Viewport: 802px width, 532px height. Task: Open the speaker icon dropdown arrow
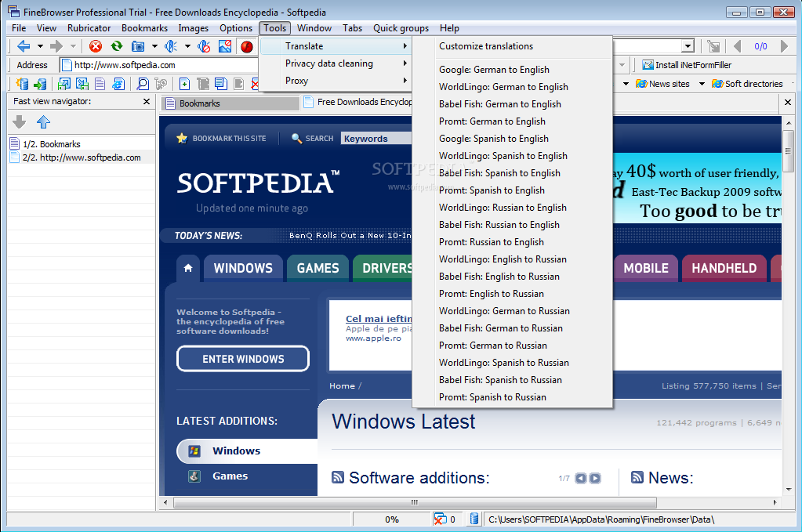[x=187, y=46]
